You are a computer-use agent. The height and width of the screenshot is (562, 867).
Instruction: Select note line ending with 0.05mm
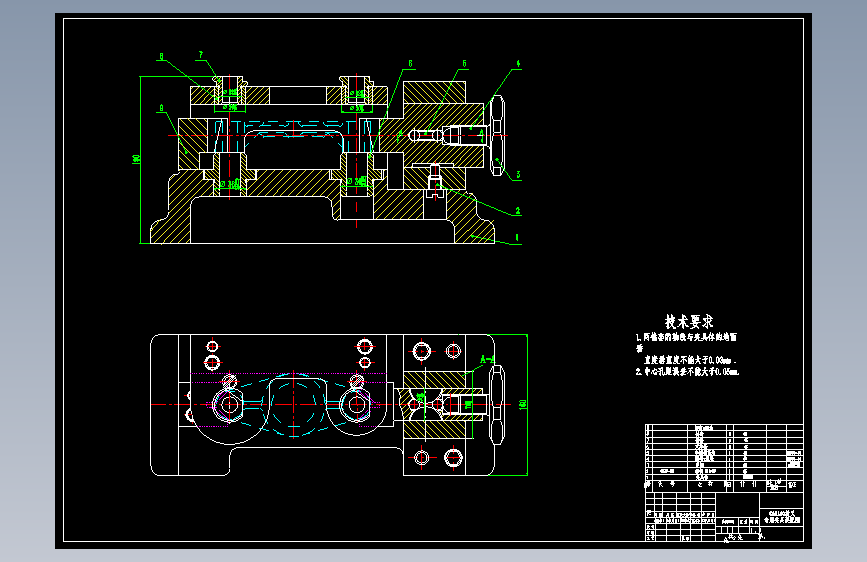click(x=687, y=372)
